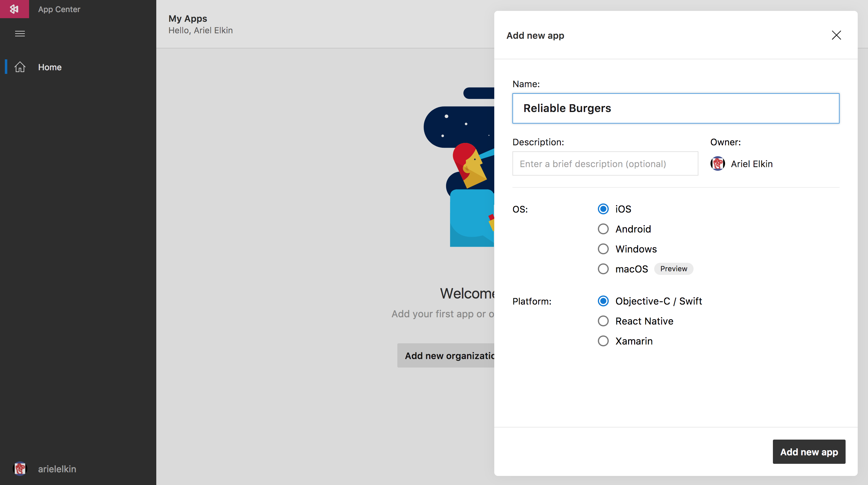This screenshot has height=485, width=868.
Task: Select Xamarin as the platform
Action: point(603,341)
